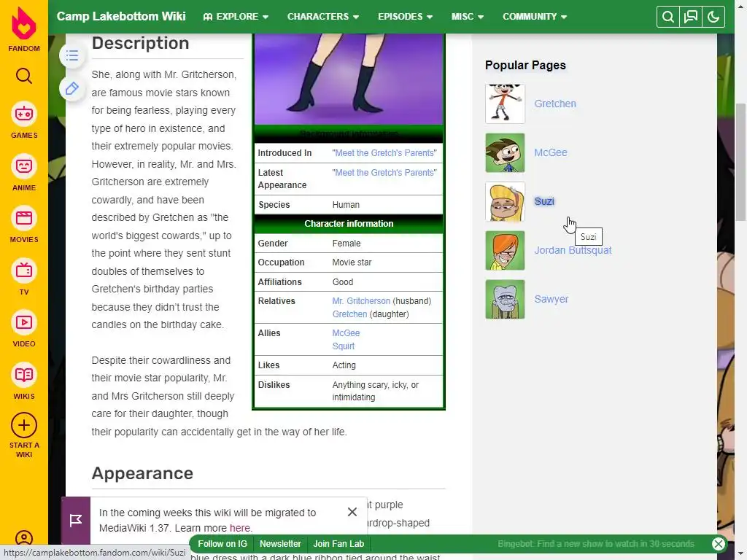Click Sawyer's thumbnail image

(x=505, y=300)
